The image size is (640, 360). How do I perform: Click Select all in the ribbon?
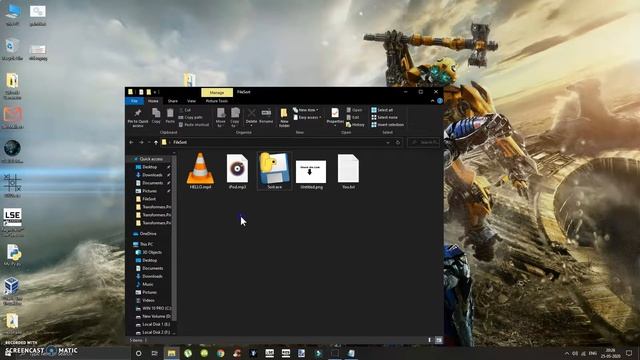[382, 110]
